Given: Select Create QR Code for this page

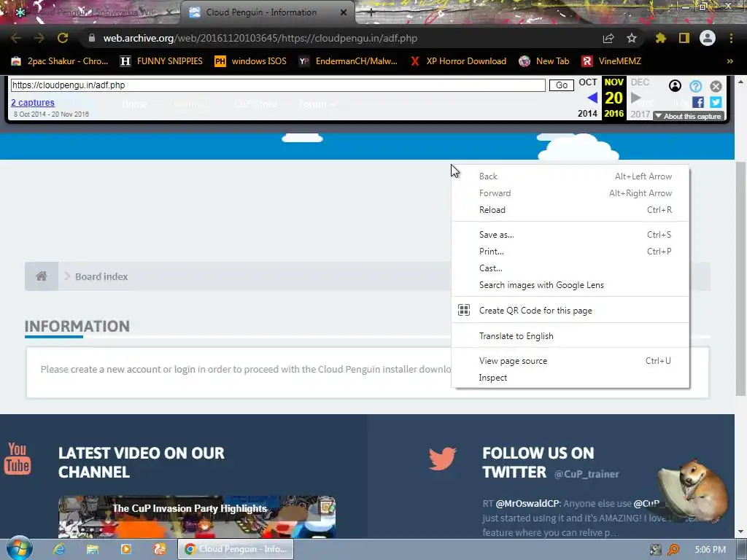Looking at the screenshot, I should [x=570, y=311].
